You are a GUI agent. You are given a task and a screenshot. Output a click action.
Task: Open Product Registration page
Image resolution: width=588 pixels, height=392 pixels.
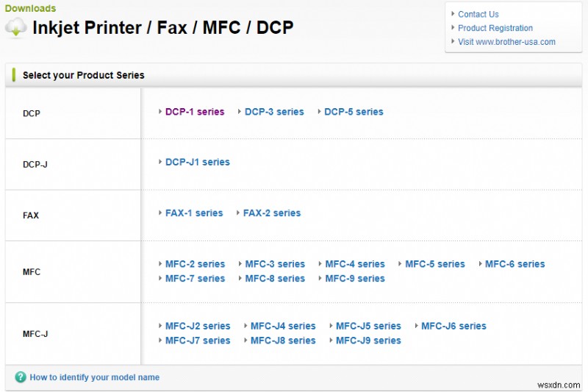(495, 28)
